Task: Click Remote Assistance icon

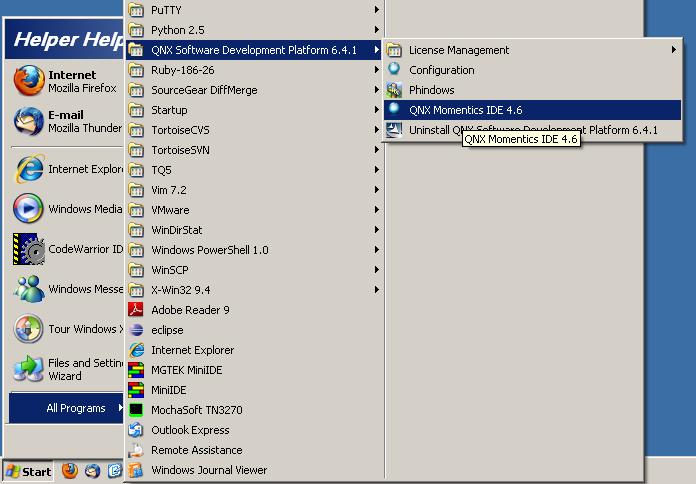Action: pyautogui.click(x=136, y=450)
